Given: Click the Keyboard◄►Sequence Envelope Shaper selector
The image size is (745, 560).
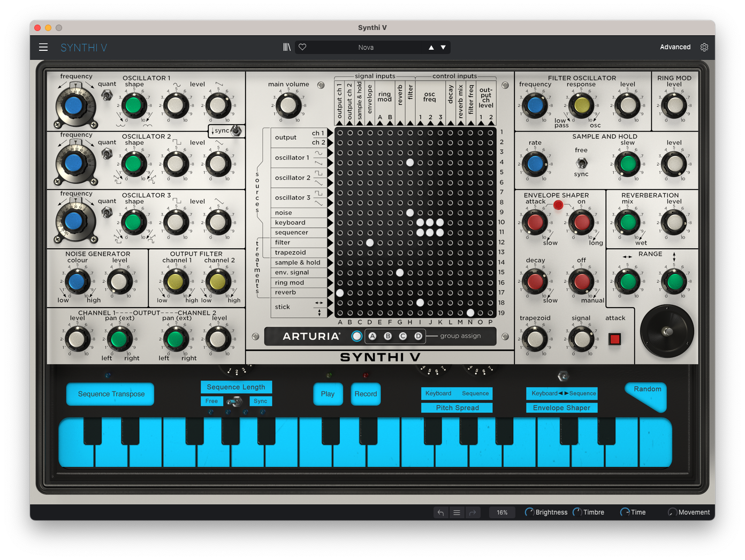Looking at the screenshot, I should coord(562,394).
